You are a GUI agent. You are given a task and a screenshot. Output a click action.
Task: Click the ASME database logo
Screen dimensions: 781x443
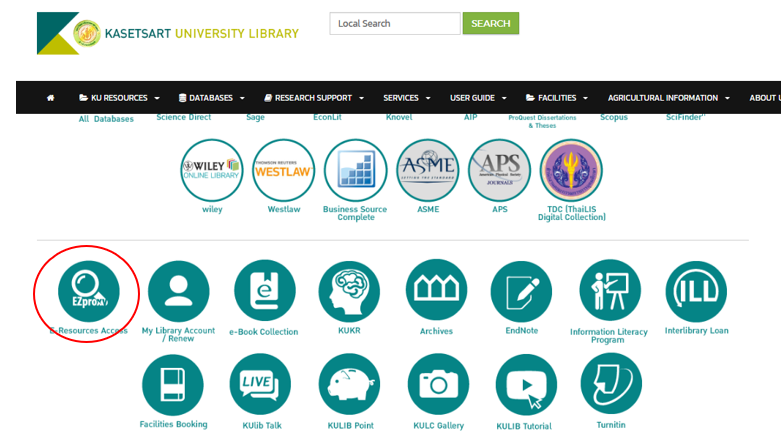point(428,170)
